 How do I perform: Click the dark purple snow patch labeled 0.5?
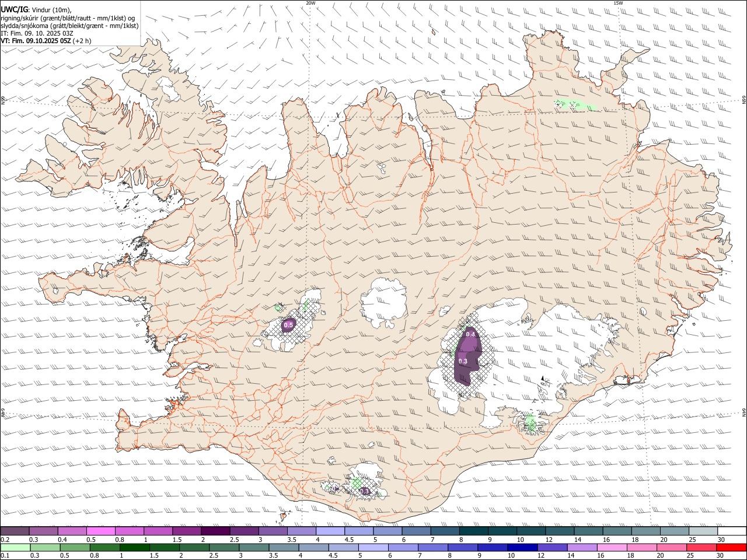point(289,325)
